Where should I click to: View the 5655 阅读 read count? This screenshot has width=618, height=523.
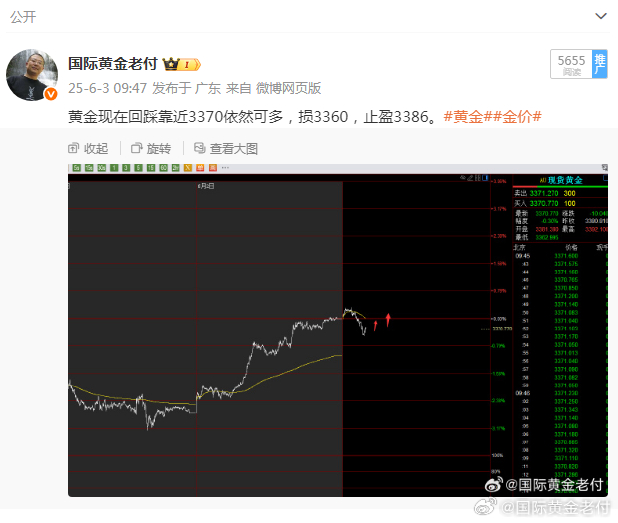(571, 65)
